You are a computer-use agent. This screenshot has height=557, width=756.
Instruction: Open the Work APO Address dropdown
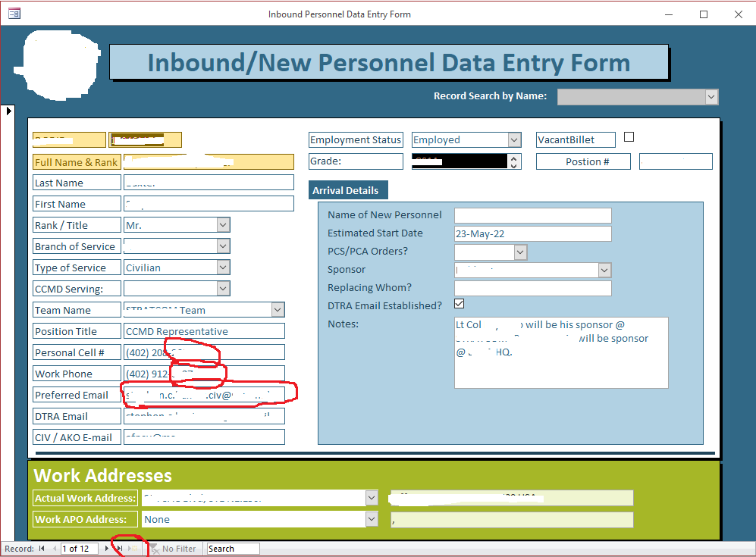(371, 519)
